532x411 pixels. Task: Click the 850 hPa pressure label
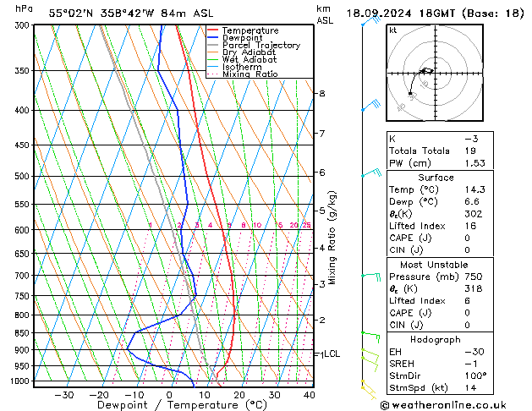tap(22, 333)
